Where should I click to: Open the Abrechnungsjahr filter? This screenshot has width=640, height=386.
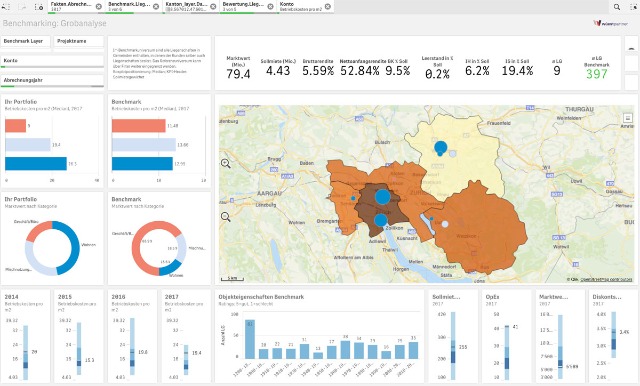[53, 80]
